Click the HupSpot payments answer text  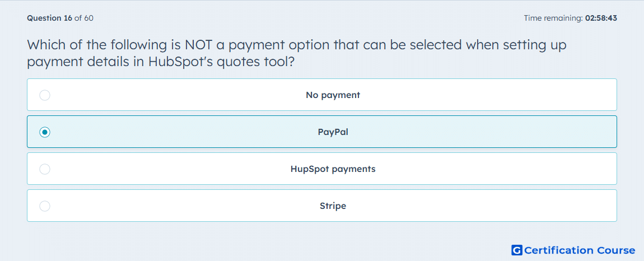333,169
